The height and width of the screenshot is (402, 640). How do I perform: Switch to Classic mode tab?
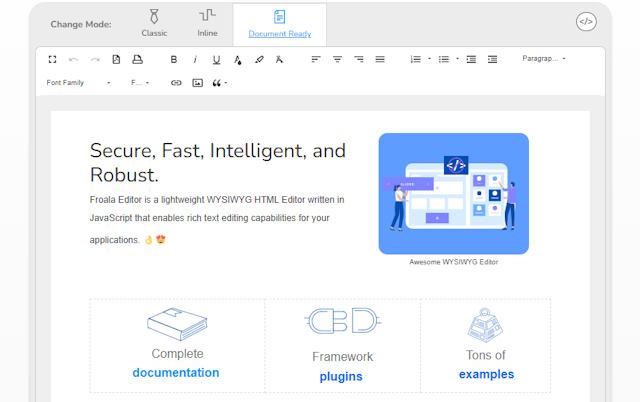coord(154,23)
